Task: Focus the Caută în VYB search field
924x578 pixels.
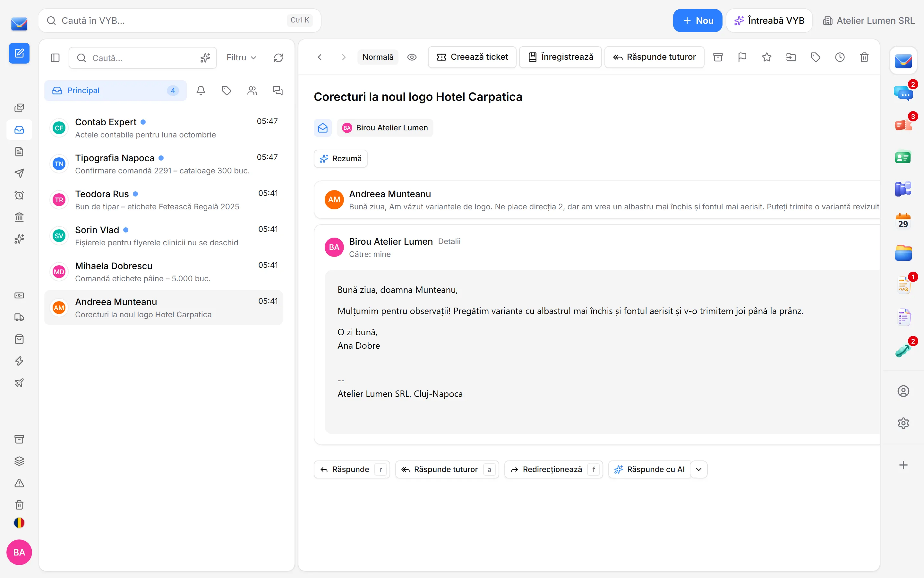Action: tap(179, 21)
